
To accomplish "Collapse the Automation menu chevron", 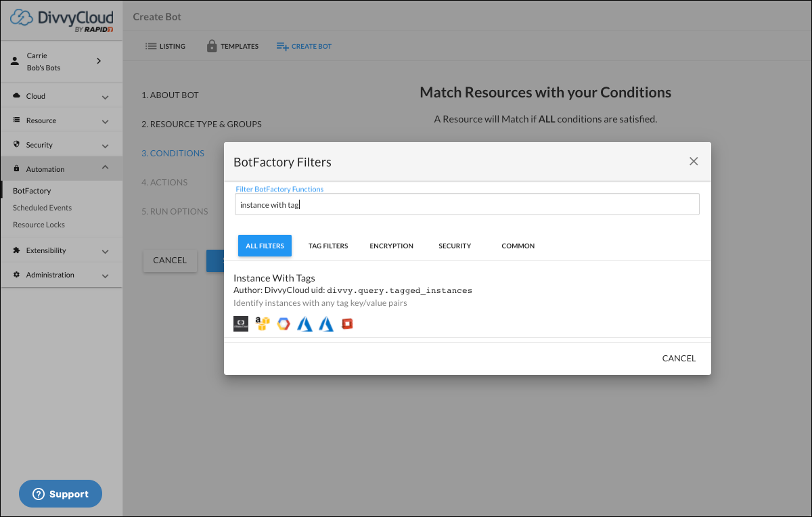I will 105,168.
